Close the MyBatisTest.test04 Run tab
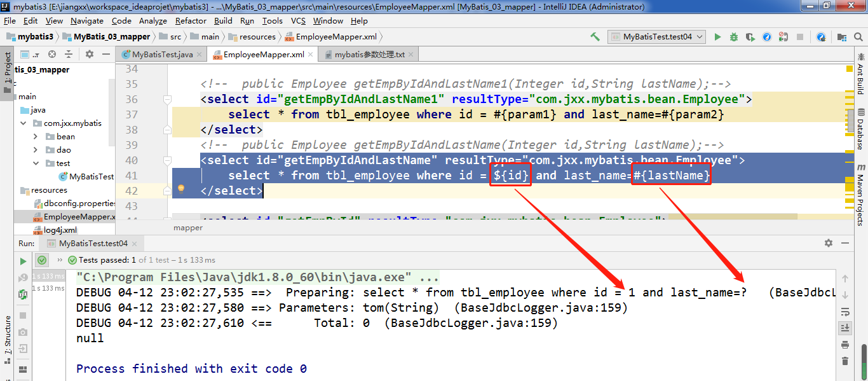Viewport: 868px width, 381px height. coord(136,244)
